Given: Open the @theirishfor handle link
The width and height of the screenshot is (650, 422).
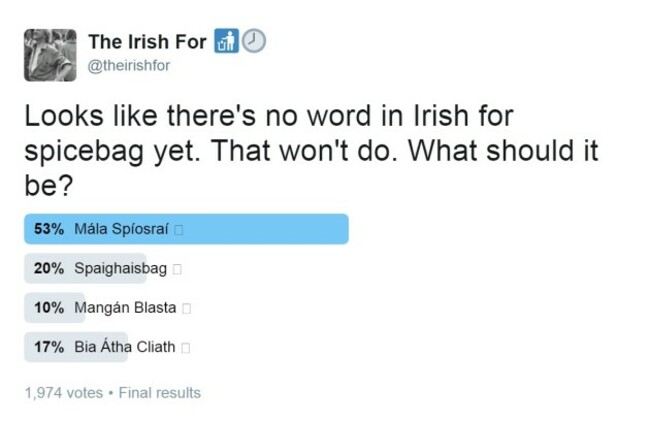Looking at the screenshot, I should [129, 65].
